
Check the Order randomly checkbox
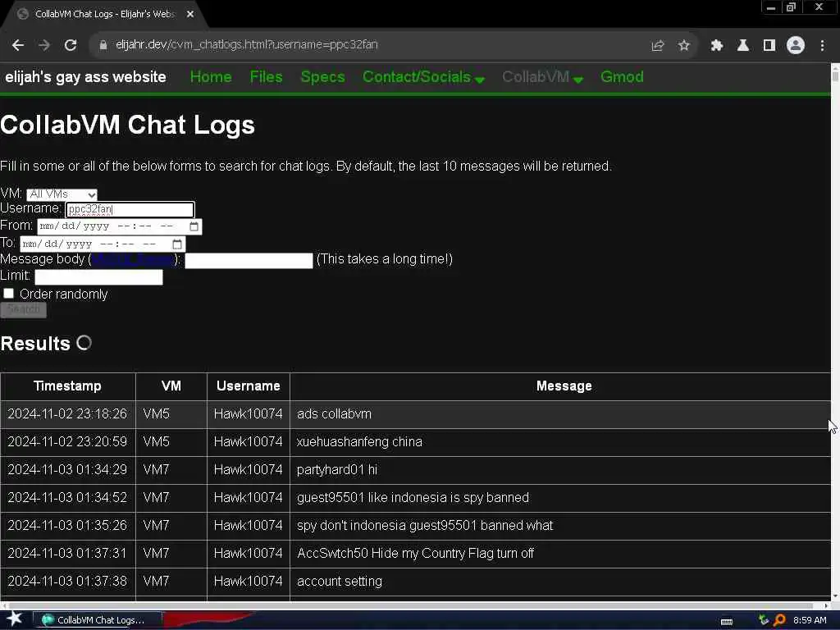point(8,293)
